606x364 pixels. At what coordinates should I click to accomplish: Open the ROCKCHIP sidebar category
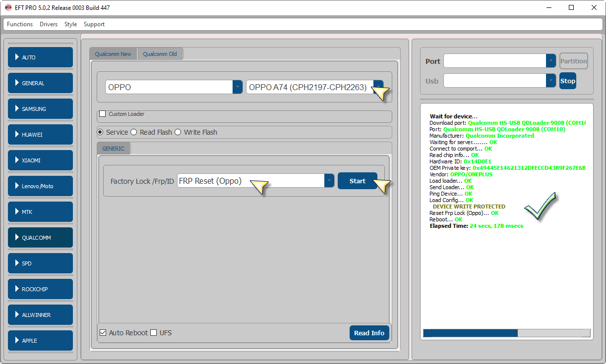tap(40, 289)
